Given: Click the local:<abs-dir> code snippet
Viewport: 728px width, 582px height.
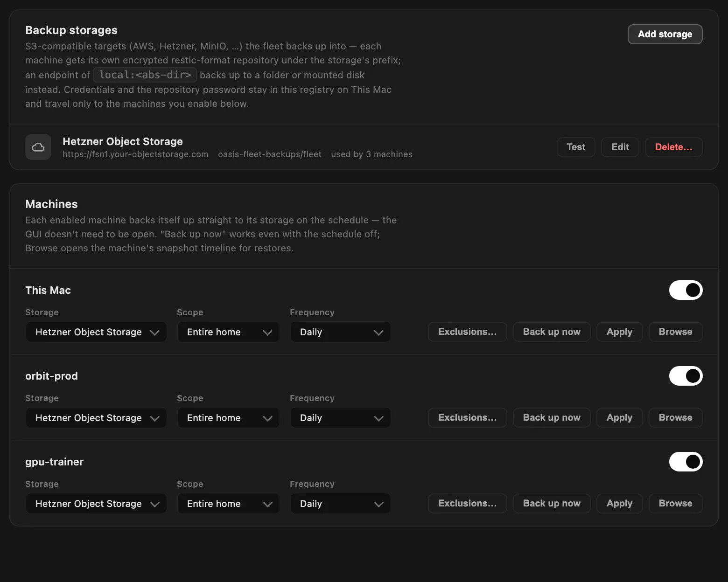Looking at the screenshot, I should coord(145,75).
